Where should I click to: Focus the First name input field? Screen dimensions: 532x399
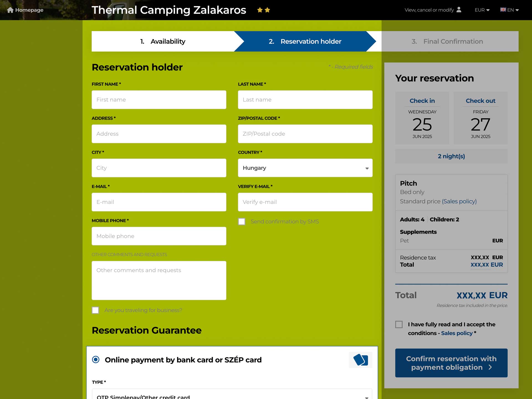pyautogui.click(x=159, y=100)
